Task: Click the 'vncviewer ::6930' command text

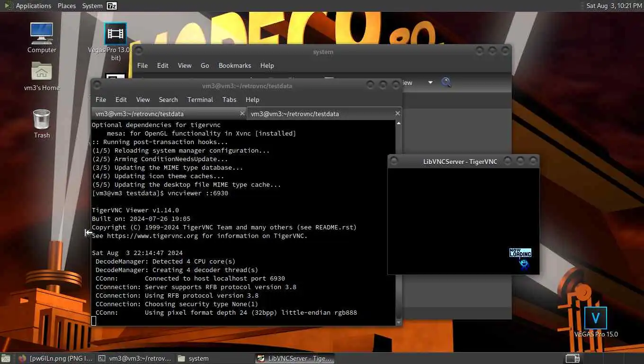Action: (198, 193)
